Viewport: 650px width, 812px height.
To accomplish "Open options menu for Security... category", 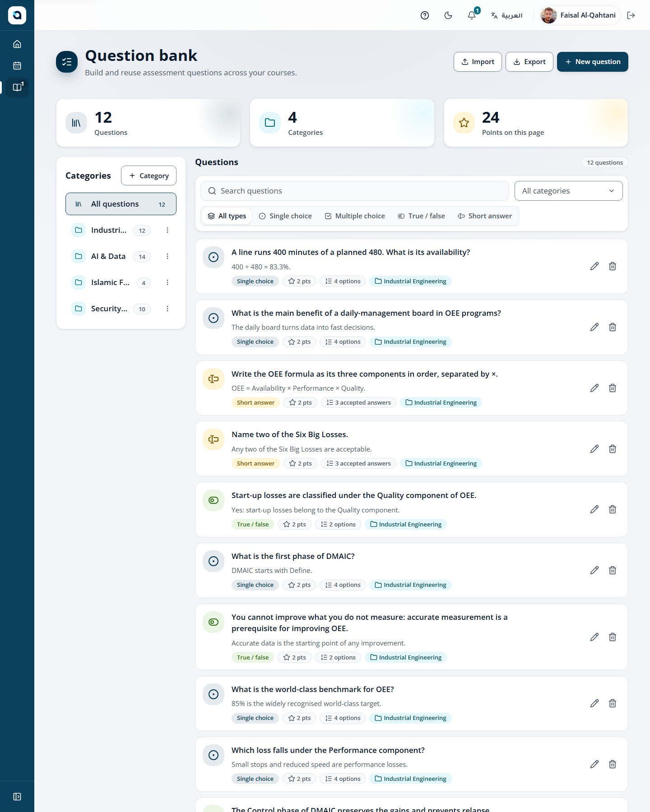I will pyautogui.click(x=167, y=309).
